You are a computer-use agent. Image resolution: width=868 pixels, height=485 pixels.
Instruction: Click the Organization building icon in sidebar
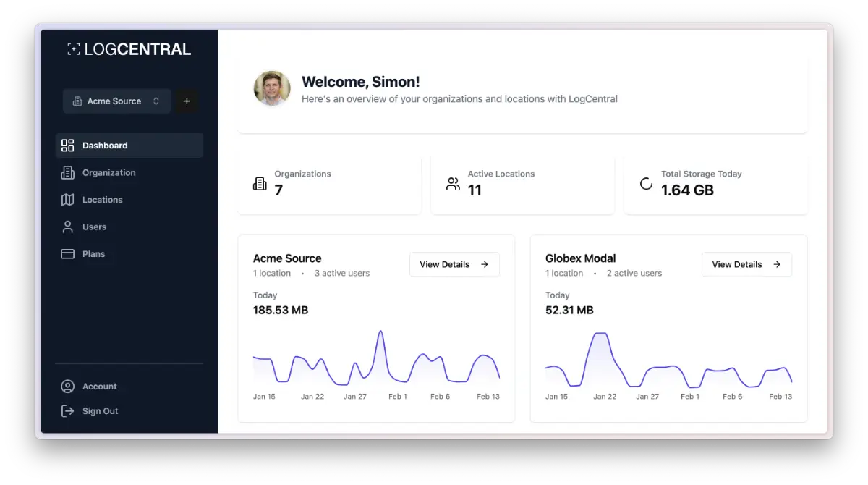pyautogui.click(x=68, y=173)
